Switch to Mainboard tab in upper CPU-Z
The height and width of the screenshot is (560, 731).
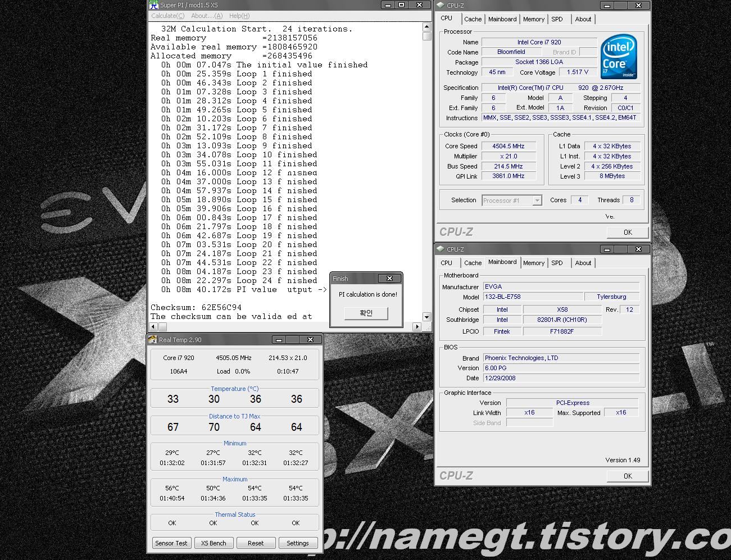tap(502, 19)
